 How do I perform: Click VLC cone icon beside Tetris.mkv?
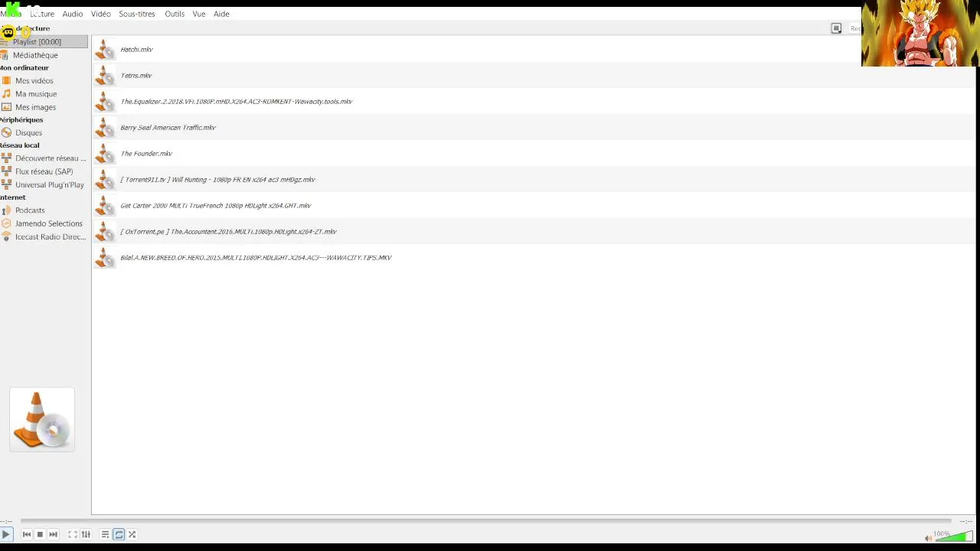pyautogui.click(x=104, y=76)
